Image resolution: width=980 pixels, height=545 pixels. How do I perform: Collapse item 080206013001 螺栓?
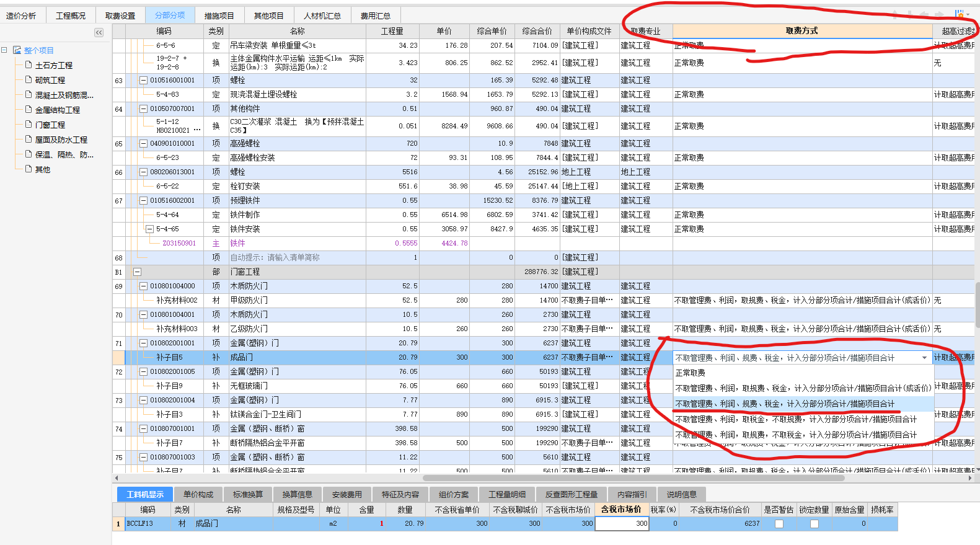pyautogui.click(x=144, y=172)
